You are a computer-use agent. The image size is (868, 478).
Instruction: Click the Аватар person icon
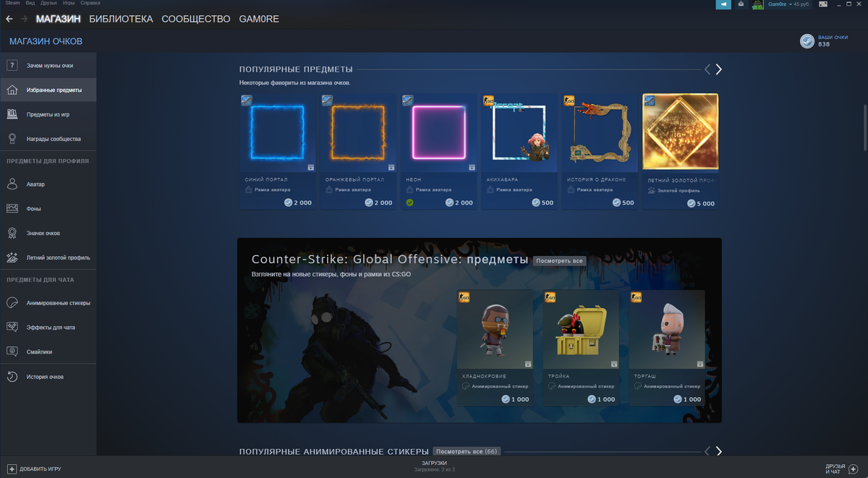pos(12,184)
